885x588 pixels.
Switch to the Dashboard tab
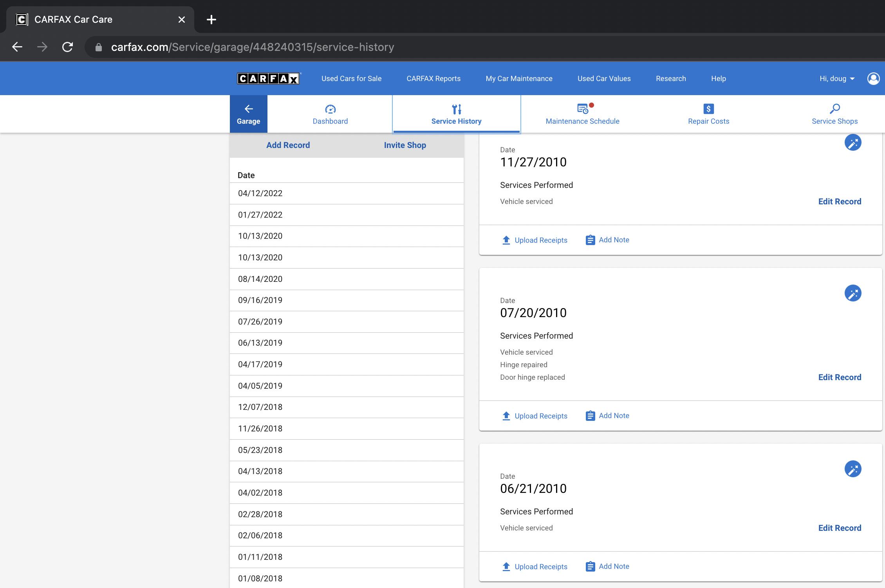click(x=331, y=114)
